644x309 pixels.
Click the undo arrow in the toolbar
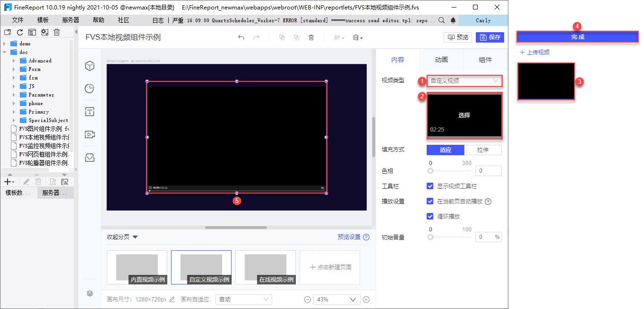point(241,37)
